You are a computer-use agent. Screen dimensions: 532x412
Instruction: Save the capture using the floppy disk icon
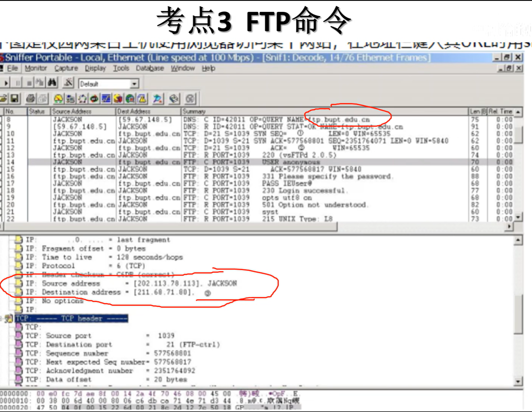[15, 99]
